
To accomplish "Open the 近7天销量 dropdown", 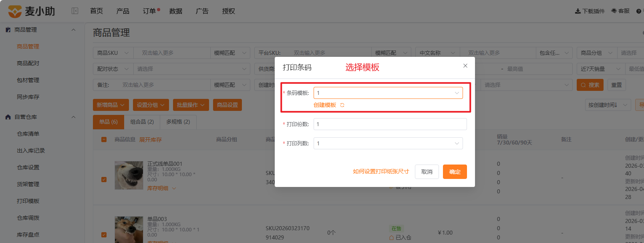I will (600, 69).
